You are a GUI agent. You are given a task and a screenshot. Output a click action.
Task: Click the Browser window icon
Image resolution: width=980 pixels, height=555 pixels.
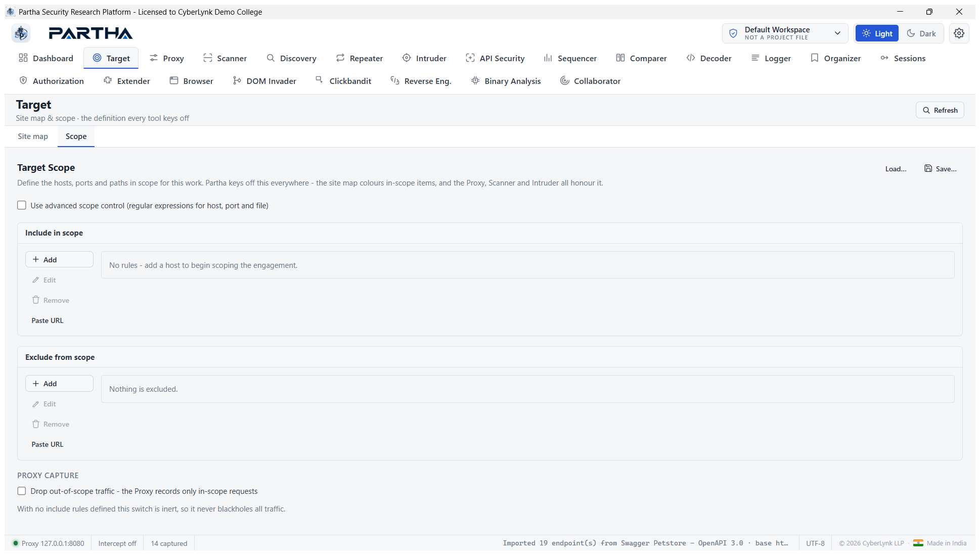174,80
